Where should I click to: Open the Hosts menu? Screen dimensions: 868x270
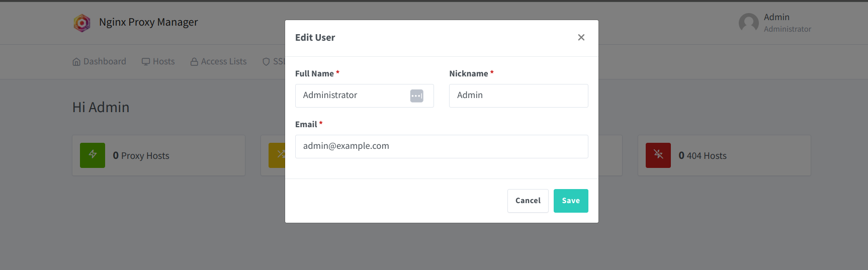coord(158,61)
